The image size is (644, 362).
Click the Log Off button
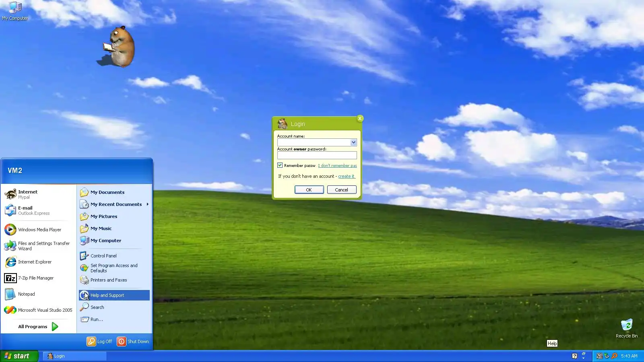(100, 341)
